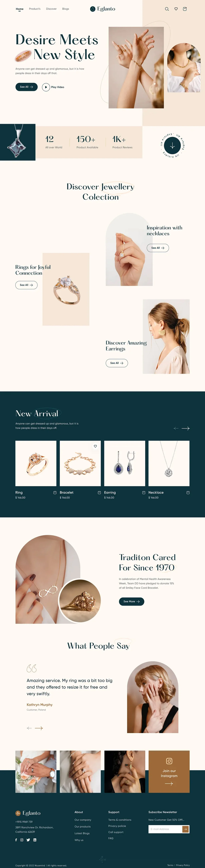
Task: Open wishlist heart icon in header
Action: point(176,9)
